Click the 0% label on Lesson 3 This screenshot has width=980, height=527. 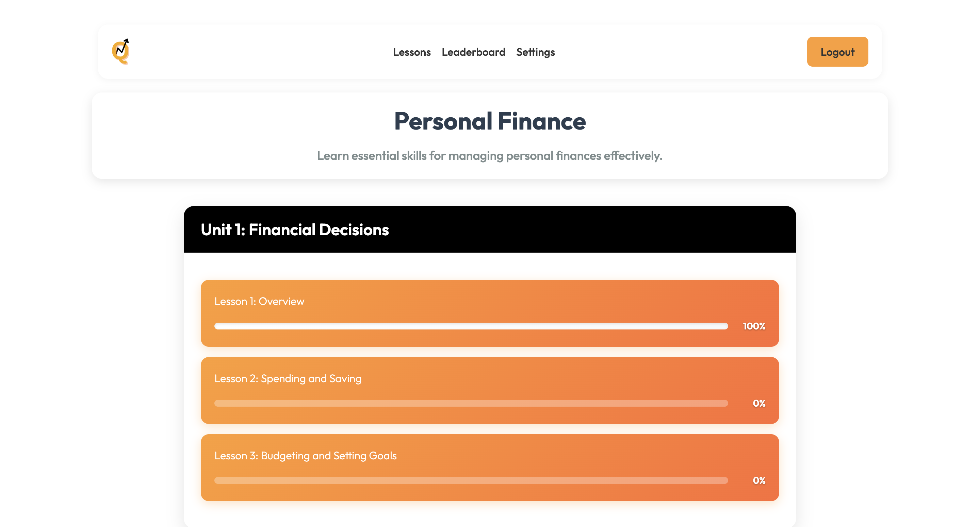tap(759, 481)
